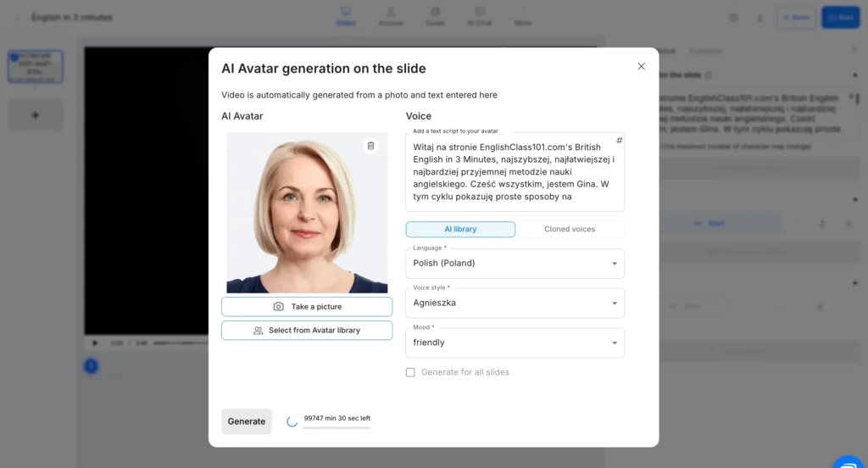The height and width of the screenshot is (468, 868).
Task: Click the people icon for Avatar library
Action: coord(258,331)
